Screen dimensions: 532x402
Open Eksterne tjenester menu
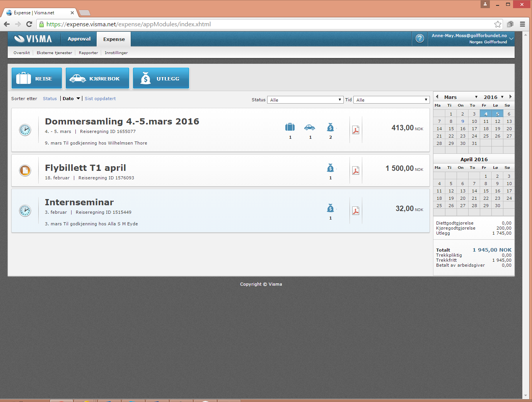55,53
